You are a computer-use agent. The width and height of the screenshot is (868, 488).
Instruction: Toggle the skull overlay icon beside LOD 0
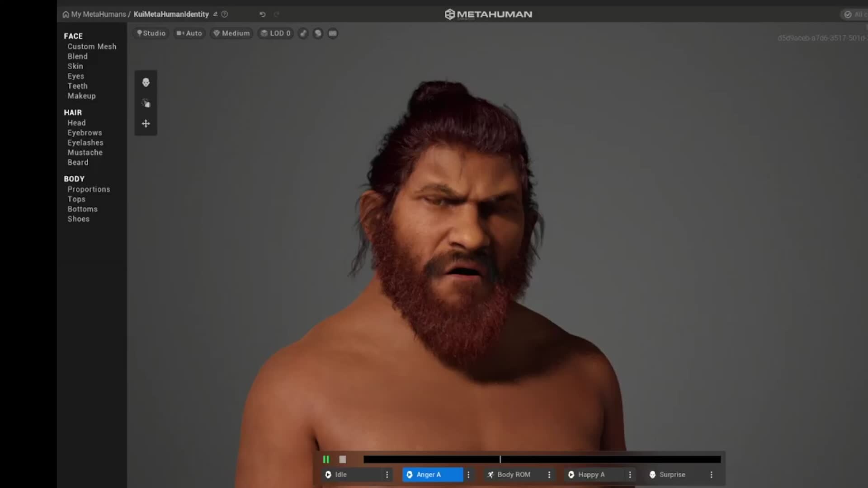coord(318,33)
